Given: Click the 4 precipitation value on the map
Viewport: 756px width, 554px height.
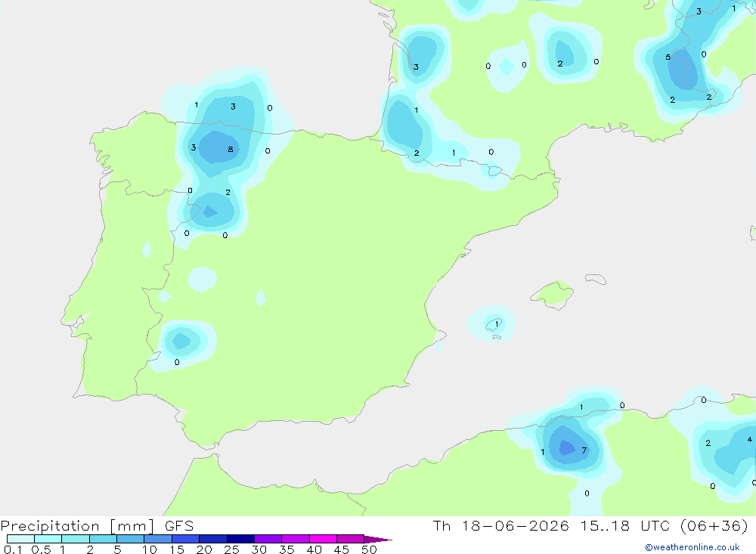Looking at the screenshot, I should 749,439.
